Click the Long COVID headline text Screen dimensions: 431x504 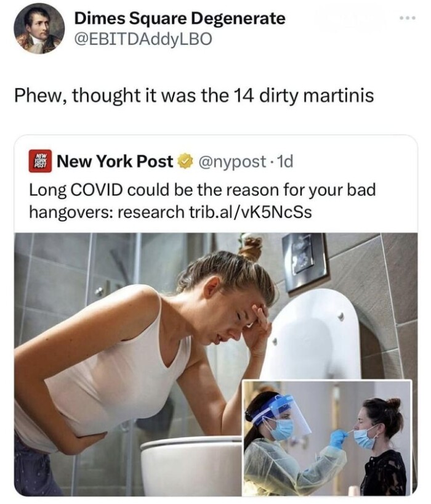203,201
